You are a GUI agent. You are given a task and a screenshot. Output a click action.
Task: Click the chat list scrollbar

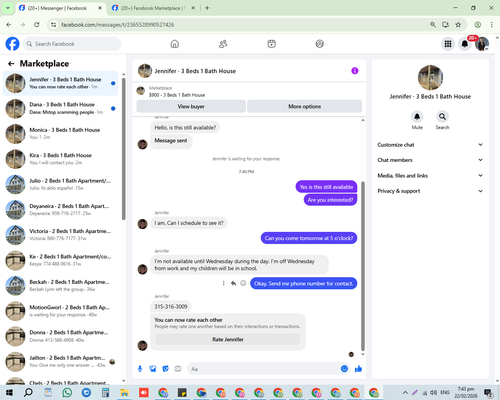tap(124, 149)
